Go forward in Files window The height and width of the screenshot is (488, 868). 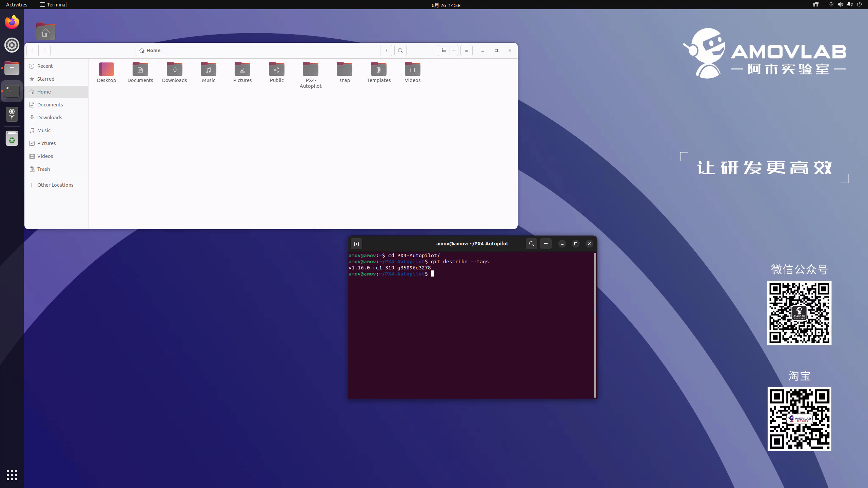pos(44,50)
